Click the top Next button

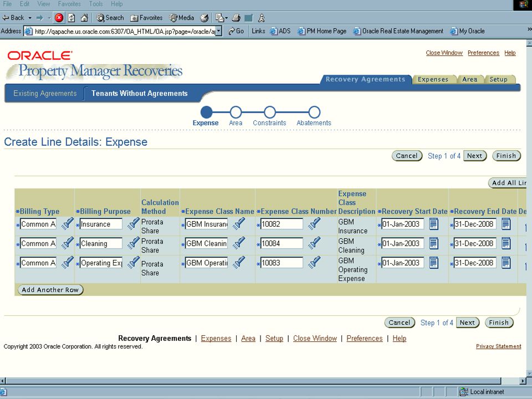tap(475, 156)
